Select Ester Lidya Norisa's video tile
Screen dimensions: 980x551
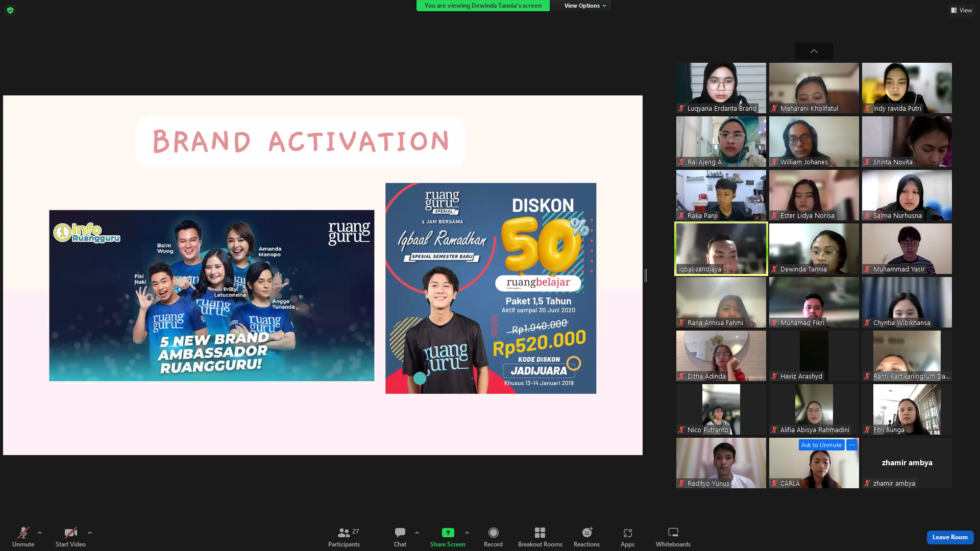[x=814, y=195]
